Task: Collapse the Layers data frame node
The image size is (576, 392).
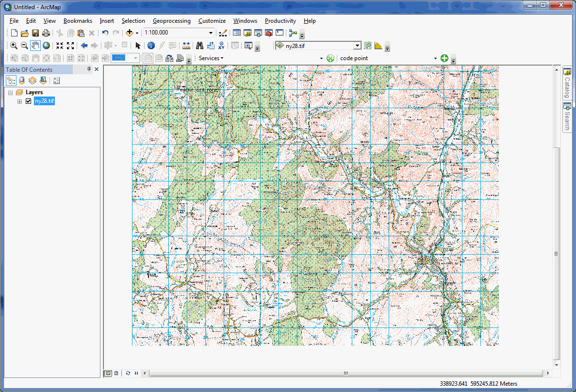Action: (x=10, y=93)
